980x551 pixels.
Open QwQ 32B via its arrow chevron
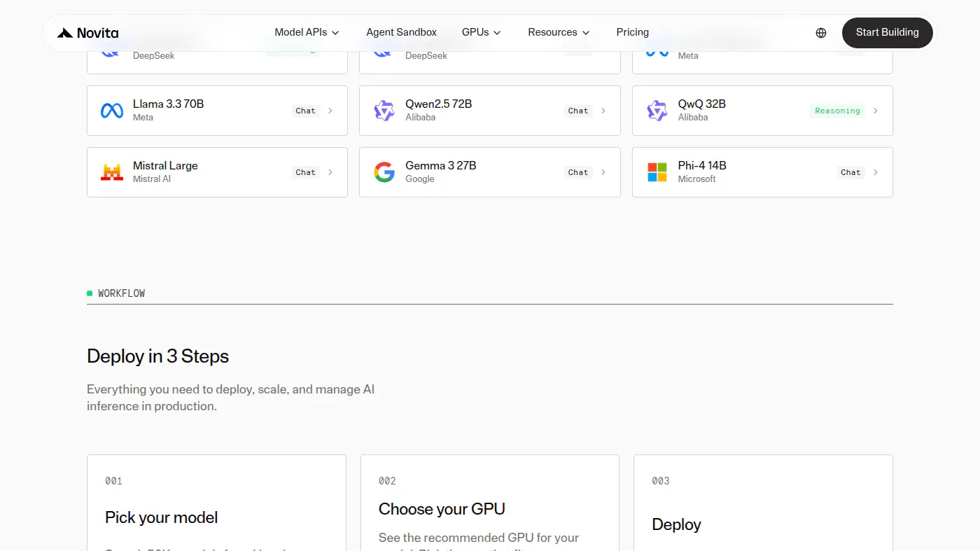click(x=876, y=111)
